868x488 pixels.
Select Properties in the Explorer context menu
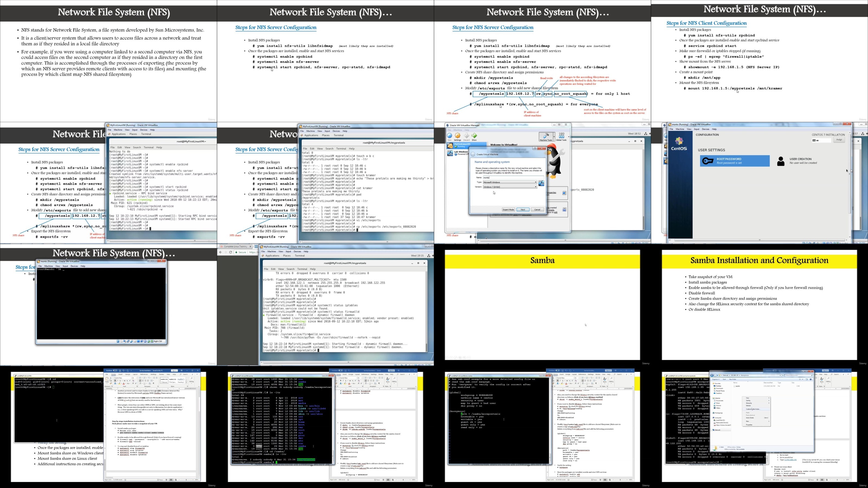[x=749, y=425]
